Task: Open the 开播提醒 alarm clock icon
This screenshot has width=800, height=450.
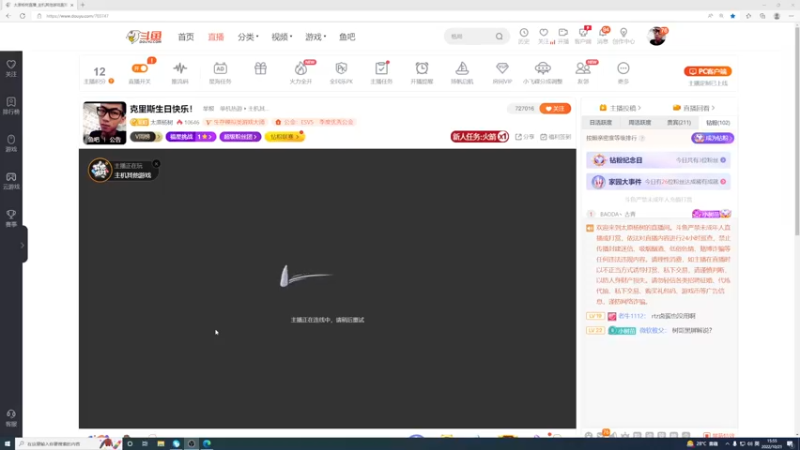Action: click(x=421, y=72)
